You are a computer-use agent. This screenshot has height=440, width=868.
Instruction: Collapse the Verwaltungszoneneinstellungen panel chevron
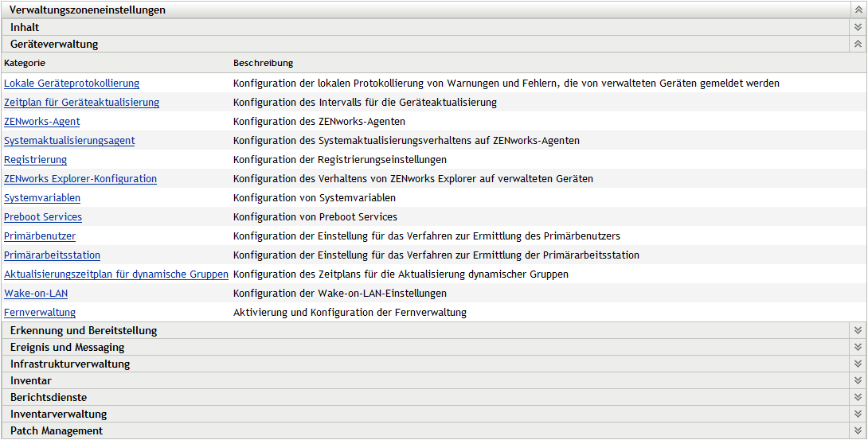click(x=858, y=10)
